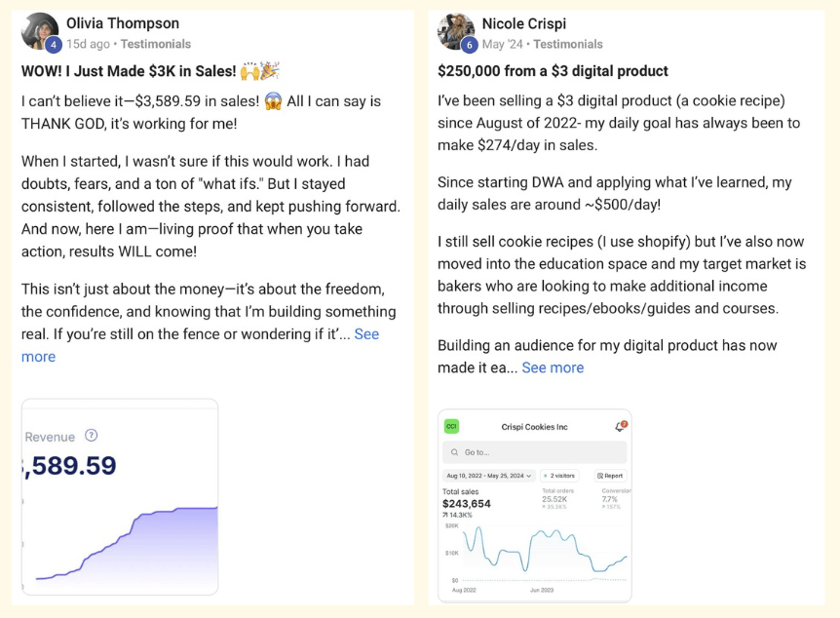Click the Revenue help question-mark icon
The width and height of the screenshot is (840, 618).
(92, 436)
